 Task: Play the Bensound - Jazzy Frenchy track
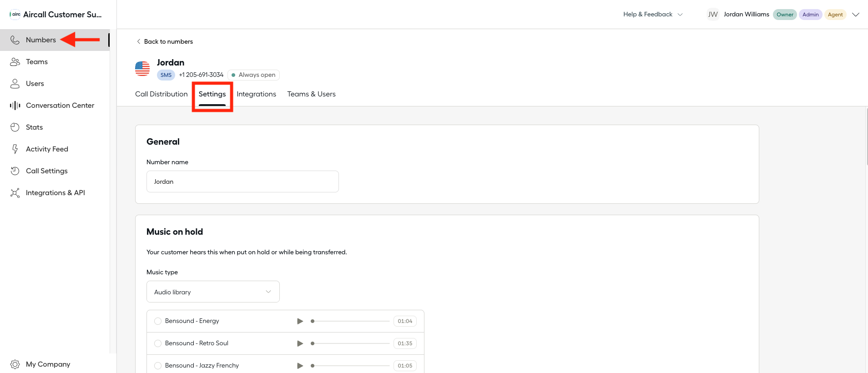[300, 366]
